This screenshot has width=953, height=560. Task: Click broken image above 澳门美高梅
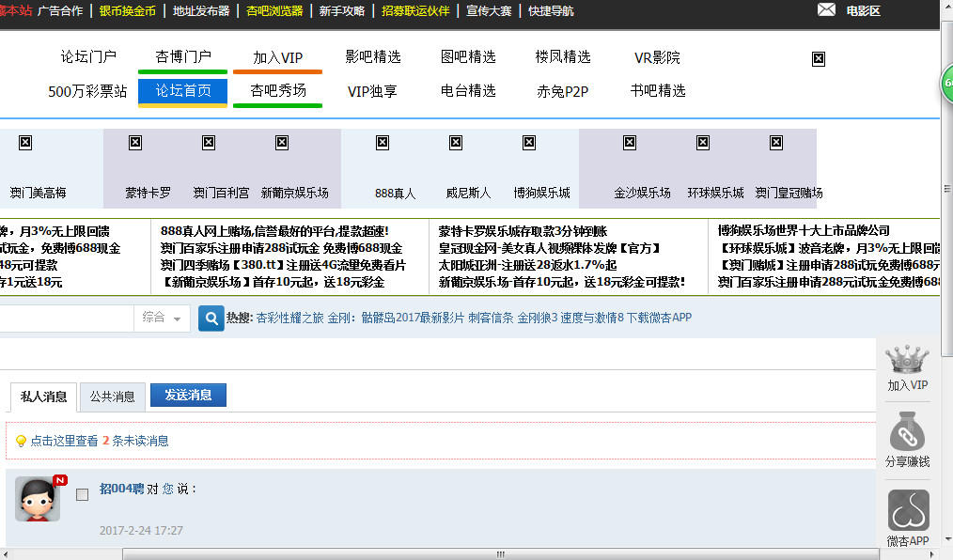click(25, 143)
